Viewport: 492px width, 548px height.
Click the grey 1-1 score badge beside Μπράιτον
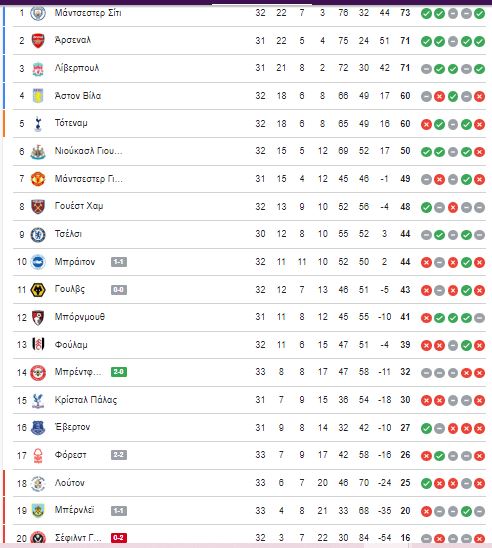point(119,262)
